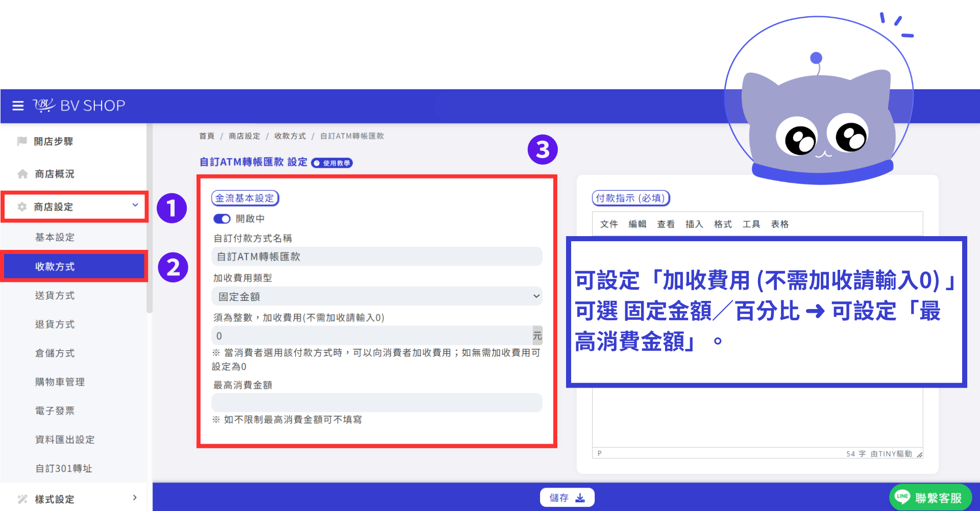
Task: Open 退貨方式 in sidebar
Action: click(x=55, y=324)
